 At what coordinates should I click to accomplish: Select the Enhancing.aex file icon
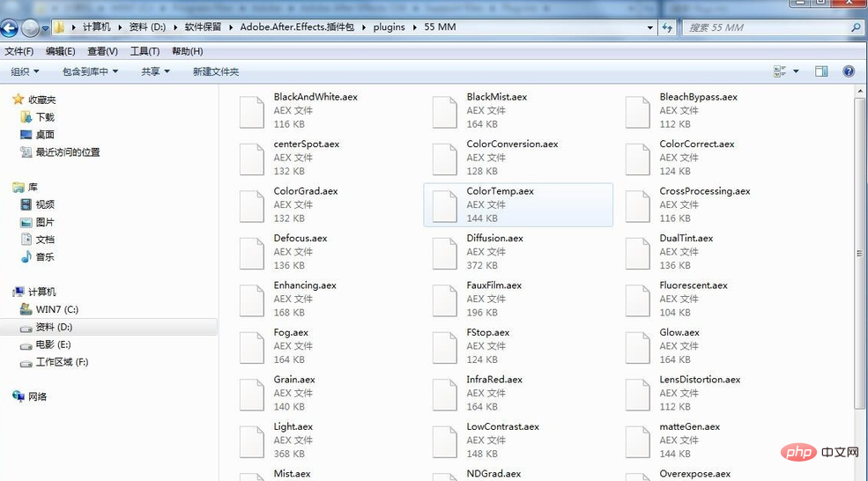(x=251, y=300)
